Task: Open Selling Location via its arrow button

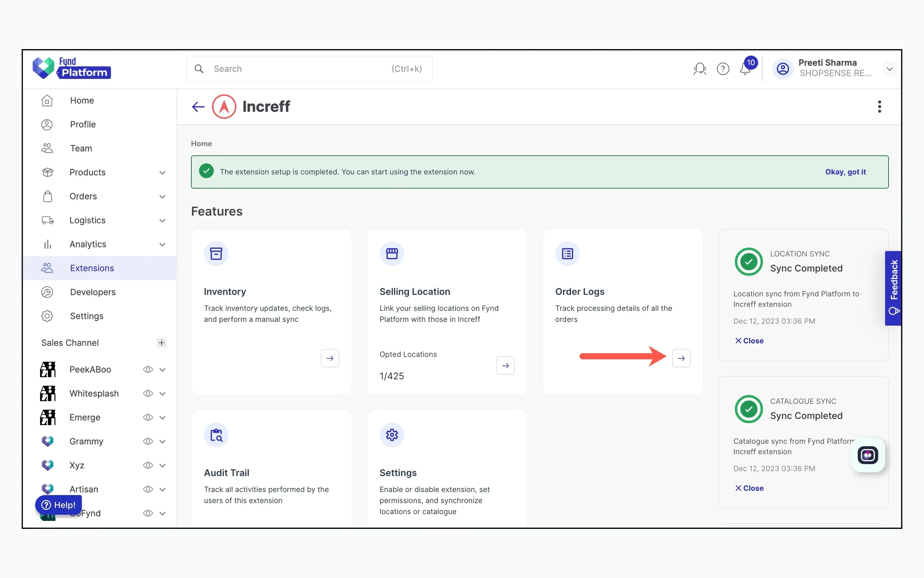Action: tap(506, 366)
